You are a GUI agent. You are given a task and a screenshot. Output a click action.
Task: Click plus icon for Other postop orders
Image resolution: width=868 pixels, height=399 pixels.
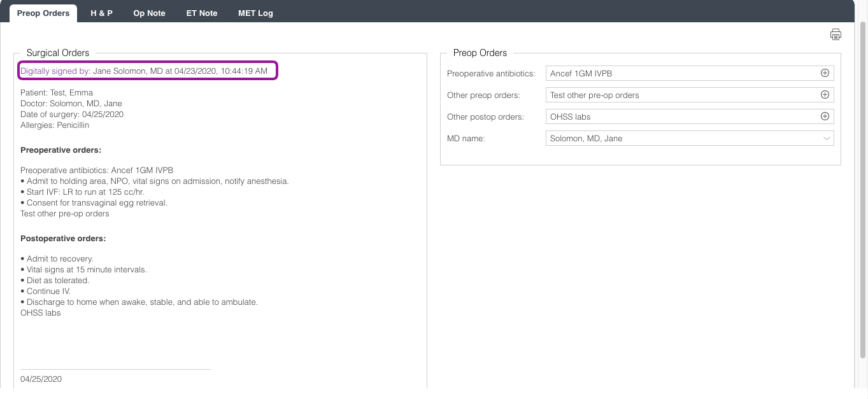coord(825,117)
